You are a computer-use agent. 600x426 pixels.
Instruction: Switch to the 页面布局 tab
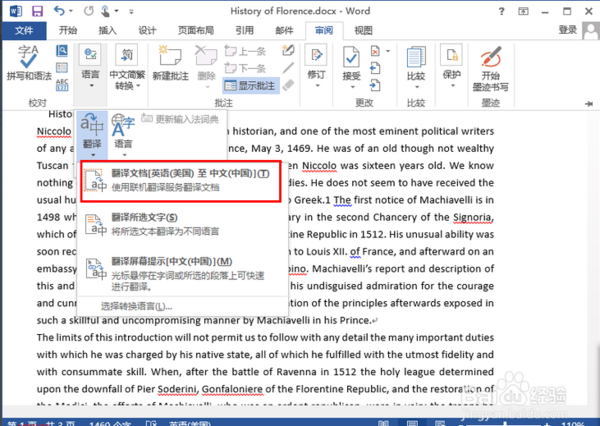(196, 30)
